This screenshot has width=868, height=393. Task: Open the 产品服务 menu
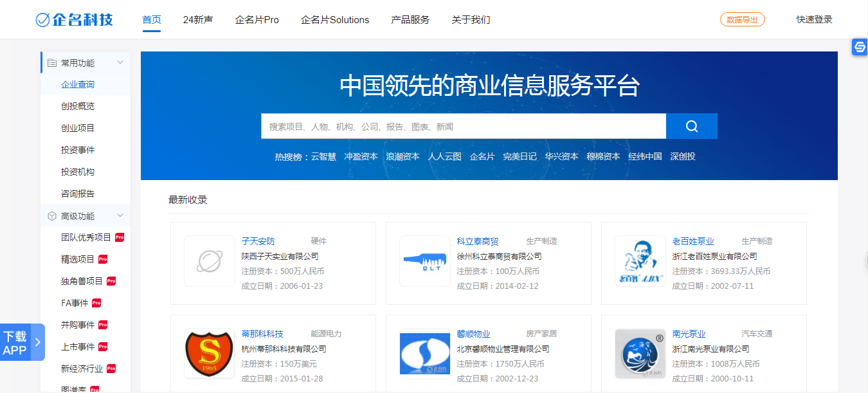410,20
